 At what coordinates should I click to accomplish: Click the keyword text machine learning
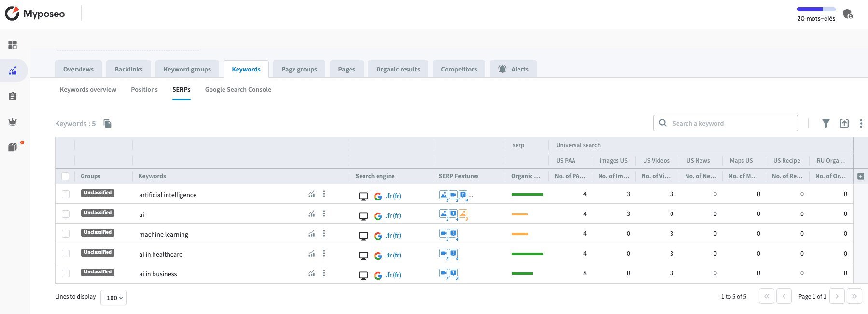164,234
